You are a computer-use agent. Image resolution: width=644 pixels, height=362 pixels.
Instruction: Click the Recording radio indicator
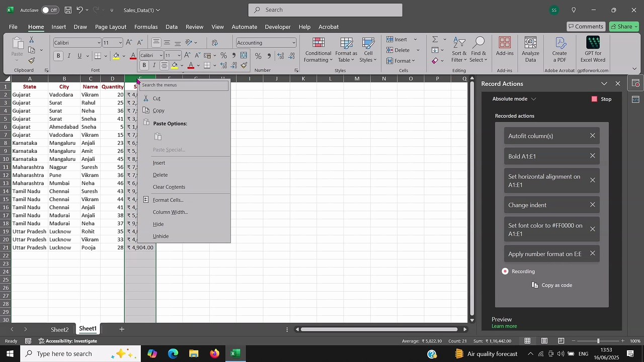(505, 271)
